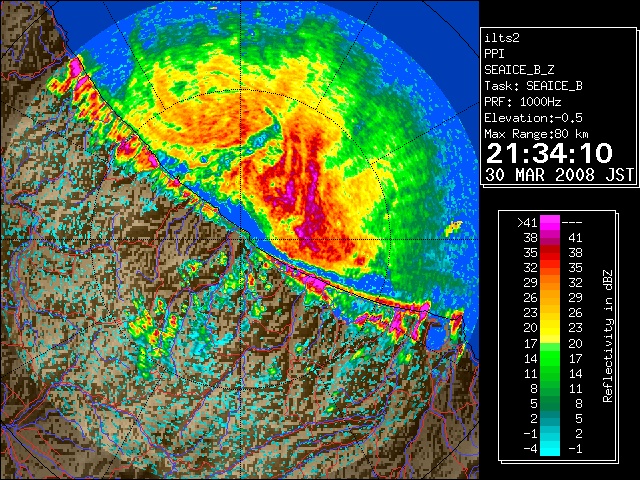Pick the magenta swatch beside '>41'
Image resolution: width=640 pixels, height=480 pixels.
tap(550, 222)
